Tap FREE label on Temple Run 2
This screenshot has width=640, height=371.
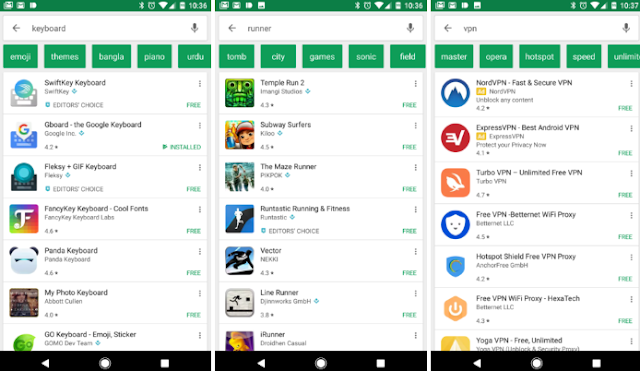(409, 105)
